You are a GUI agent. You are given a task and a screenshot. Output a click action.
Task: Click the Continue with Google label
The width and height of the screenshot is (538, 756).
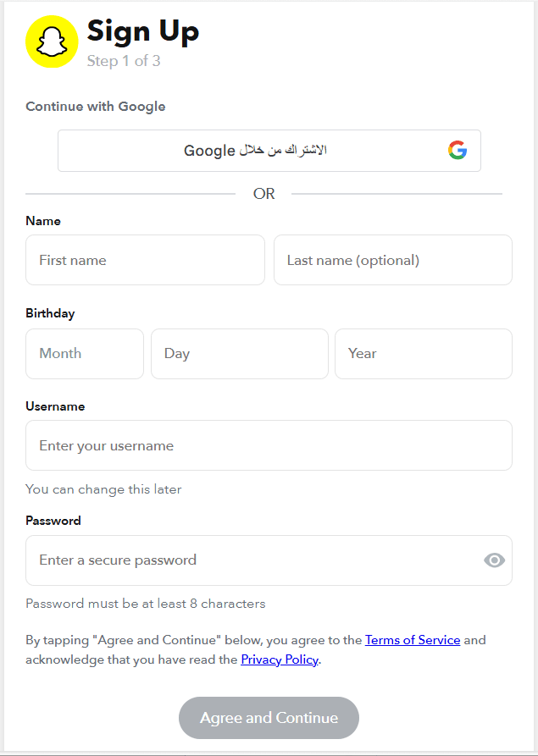click(x=96, y=107)
